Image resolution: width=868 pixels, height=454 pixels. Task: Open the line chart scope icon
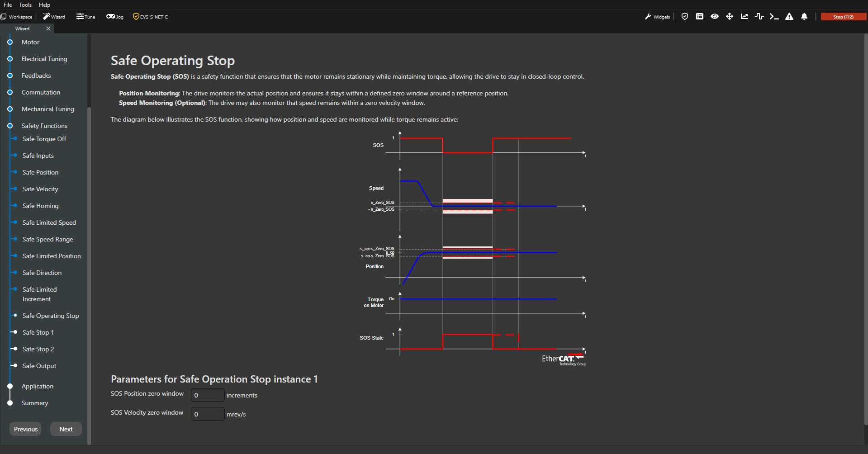[744, 17]
